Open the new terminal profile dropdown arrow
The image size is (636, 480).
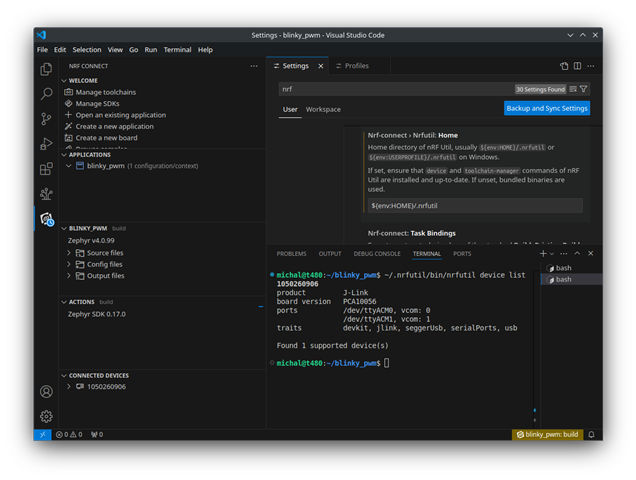coord(552,254)
